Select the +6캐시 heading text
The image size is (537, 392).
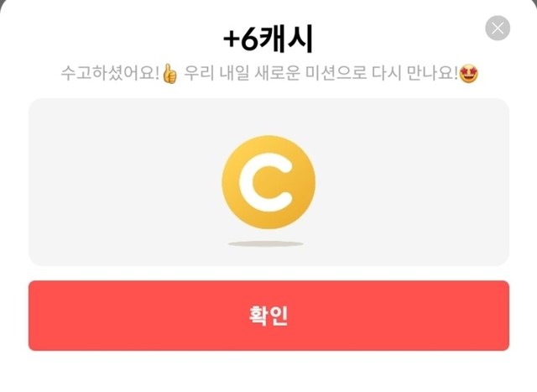[x=268, y=39]
